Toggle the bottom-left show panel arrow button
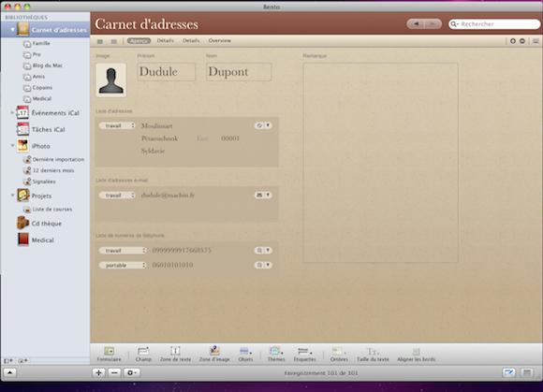Image resolution: width=543 pixels, height=392 pixels. [9, 372]
